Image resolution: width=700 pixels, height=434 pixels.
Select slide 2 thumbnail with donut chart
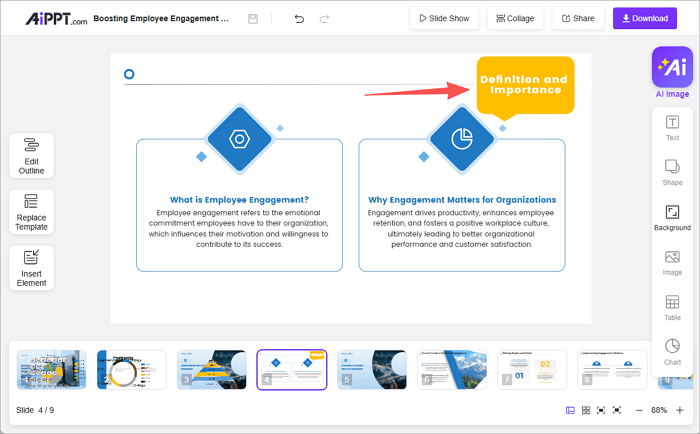pos(132,369)
